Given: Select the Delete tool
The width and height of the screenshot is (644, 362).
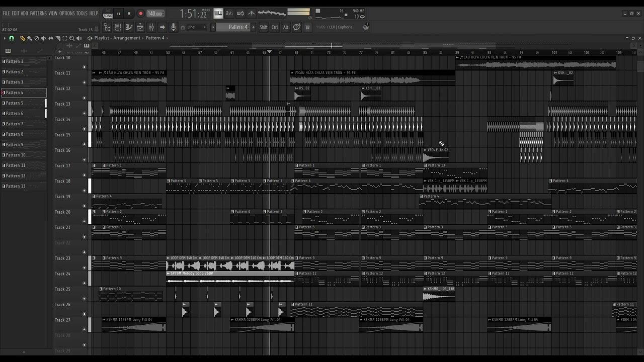Looking at the screenshot, I should click(x=36, y=38).
